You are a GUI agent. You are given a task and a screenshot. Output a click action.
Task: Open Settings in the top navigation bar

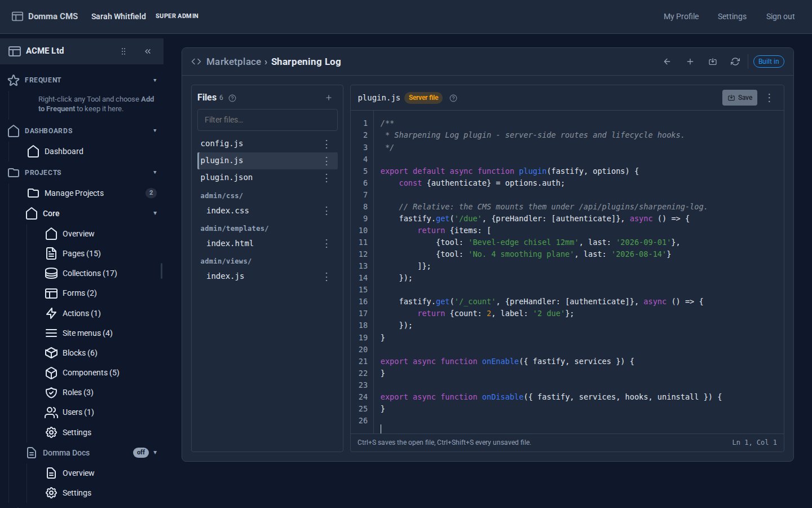pyautogui.click(x=732, y=16)
